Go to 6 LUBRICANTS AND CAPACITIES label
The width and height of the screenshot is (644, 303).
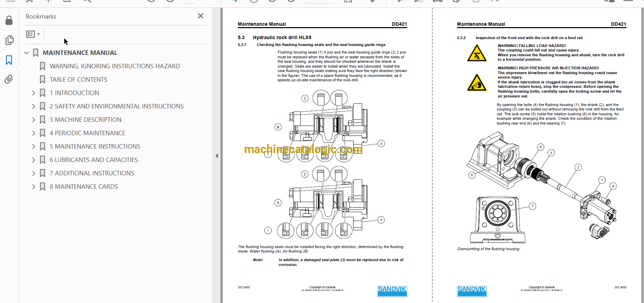point(94,160)
